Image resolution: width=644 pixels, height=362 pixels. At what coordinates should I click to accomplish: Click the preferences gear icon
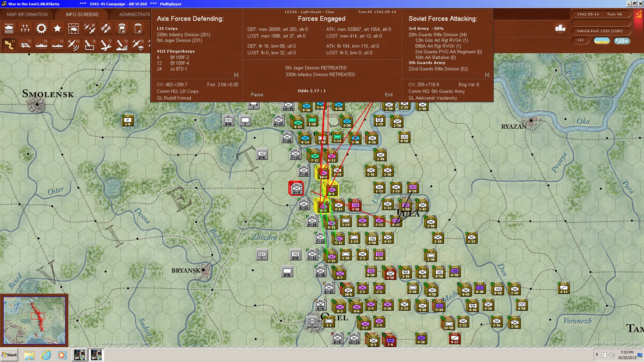click(x=41, y=28)
